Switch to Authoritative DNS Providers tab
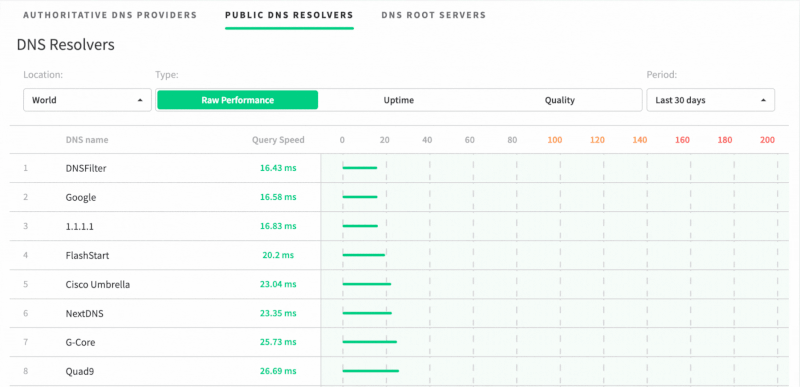The width and height of the screenshot is (800, 387). click(x=110, y=15)
